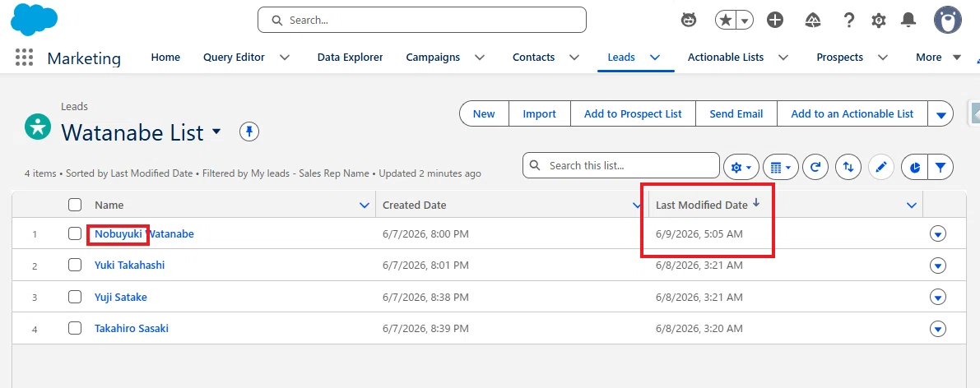Screen dimensions: 980x388
Task: Open the Actionable Lists tab
Action: pyautogui.click(x=726, y=57)
